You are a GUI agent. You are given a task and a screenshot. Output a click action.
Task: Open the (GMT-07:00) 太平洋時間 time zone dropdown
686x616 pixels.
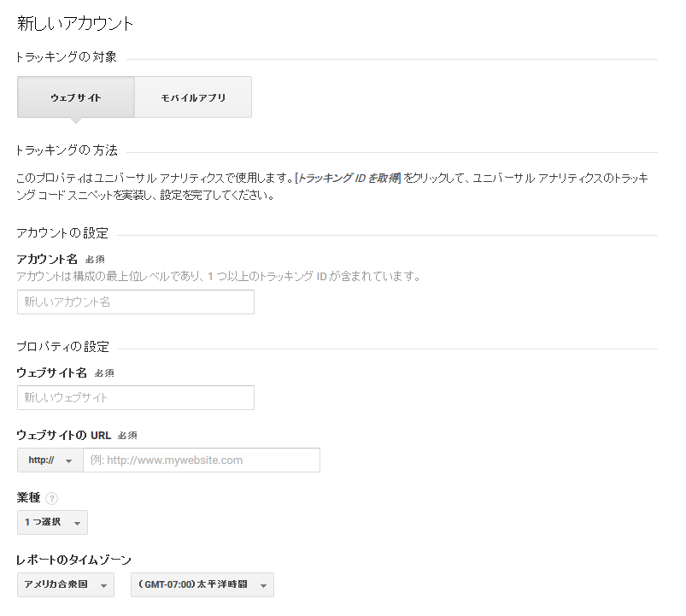click(x=202, y=584)
